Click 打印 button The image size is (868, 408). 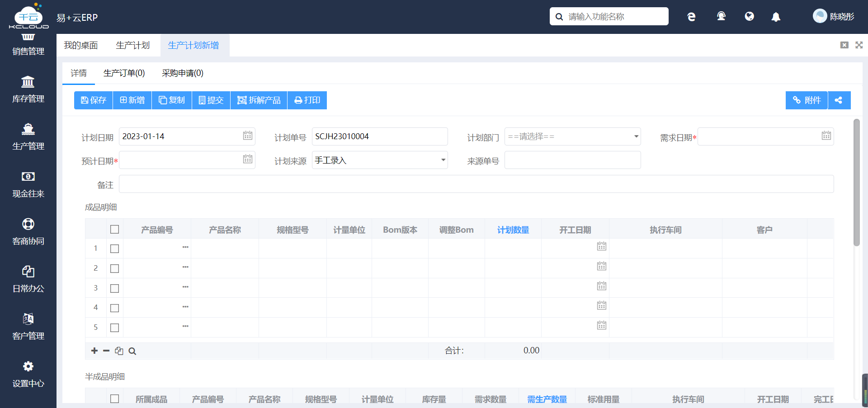307,100
